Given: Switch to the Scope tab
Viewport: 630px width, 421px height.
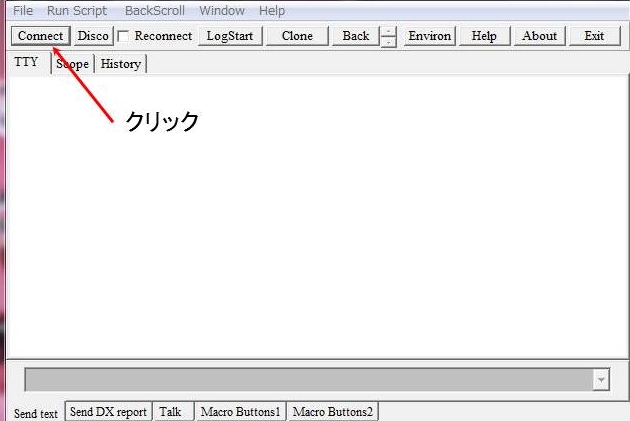Looking at the screenshot, I should pyautogui.click(x=73, y=64).
